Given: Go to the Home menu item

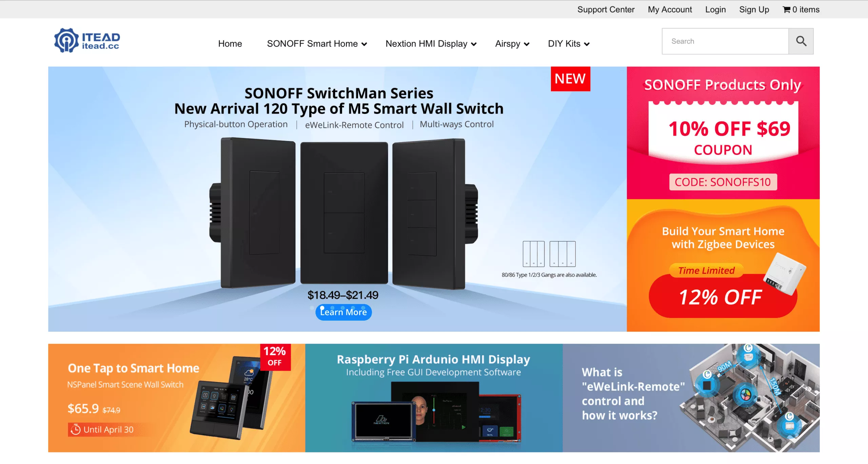Looking at the screenshot, I should click(230, 44).
